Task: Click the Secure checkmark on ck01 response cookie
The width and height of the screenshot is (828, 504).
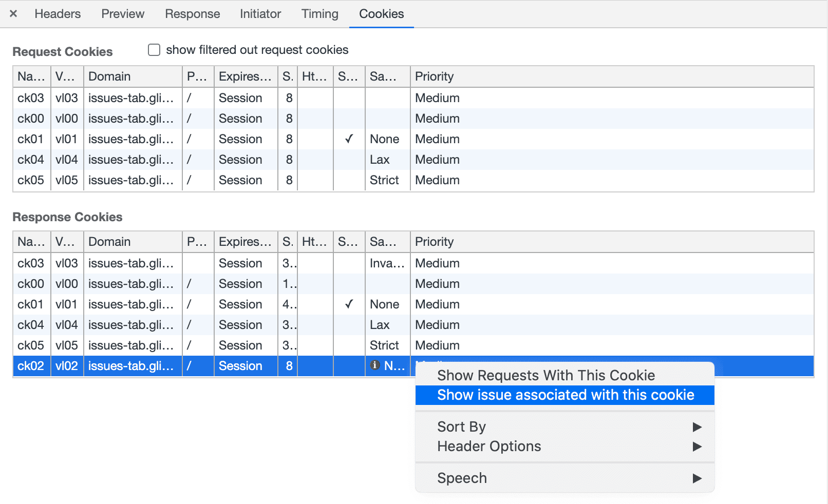Action: tap(349, 304)
